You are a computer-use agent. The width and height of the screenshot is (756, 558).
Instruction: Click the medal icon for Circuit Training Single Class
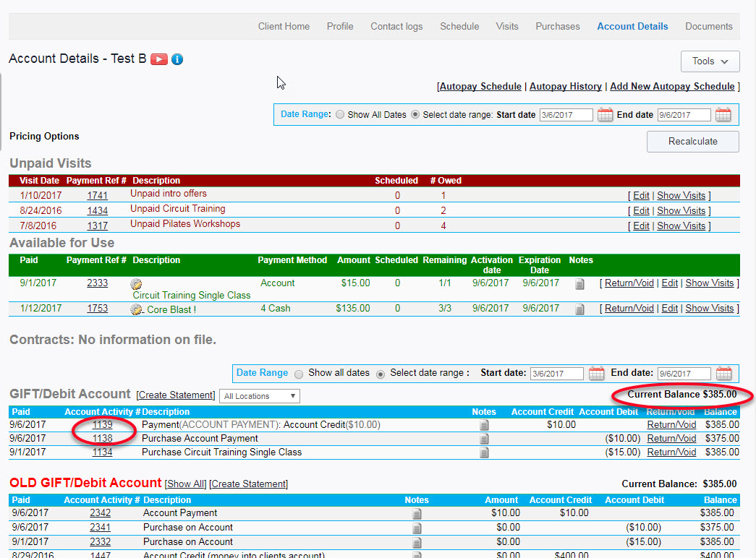135,283
